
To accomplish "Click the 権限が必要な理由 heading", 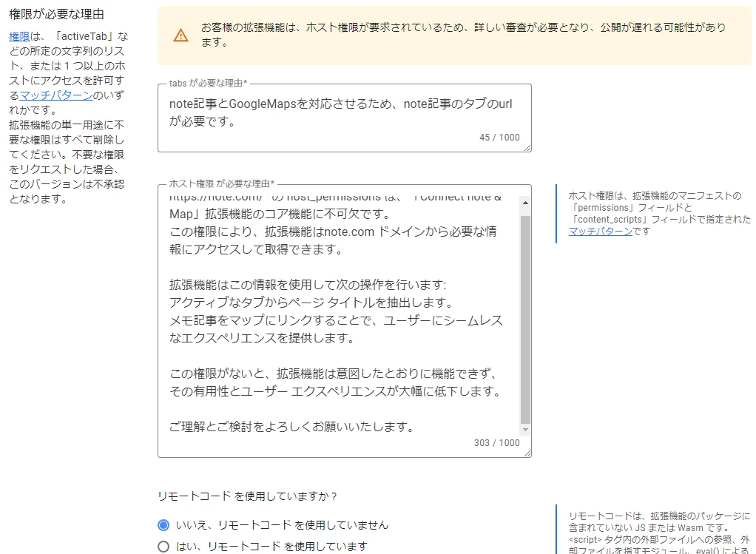I will (x=56, y=15).
